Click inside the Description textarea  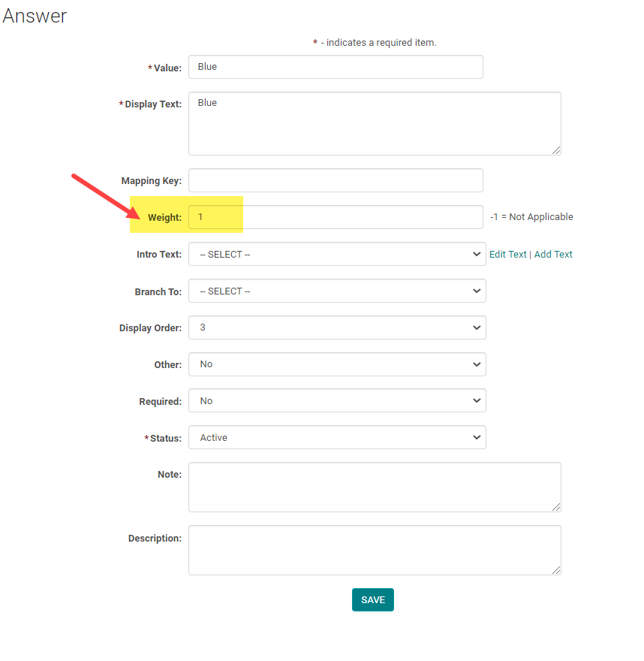click(375, 550)
